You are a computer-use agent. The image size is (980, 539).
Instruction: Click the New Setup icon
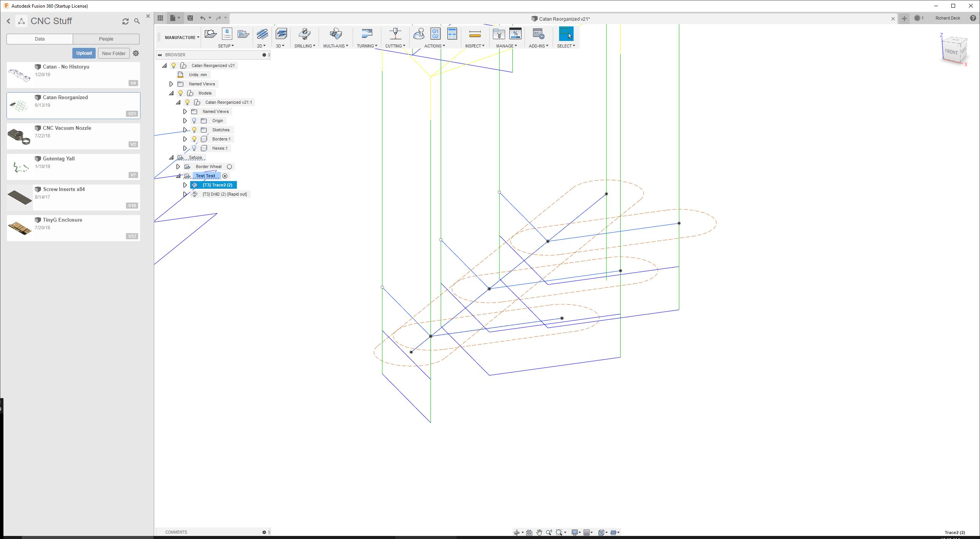210,34
